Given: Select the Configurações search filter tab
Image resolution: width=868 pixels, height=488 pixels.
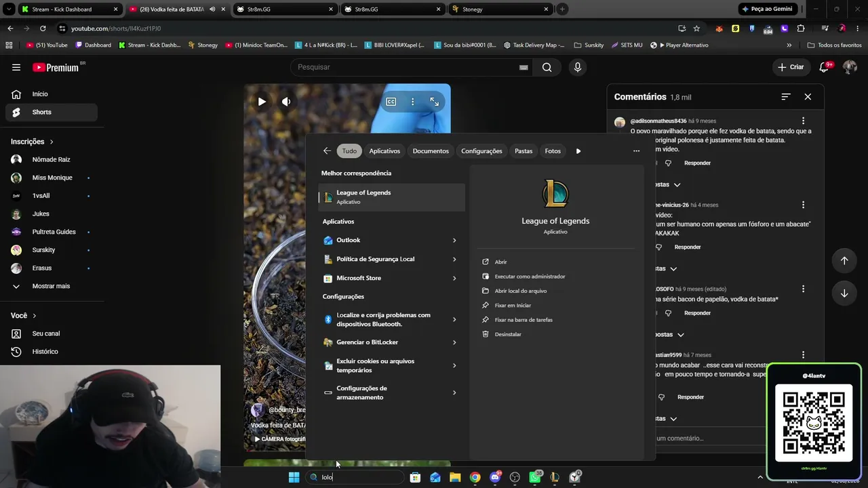Looking at the screenshot, I should 481,151.
